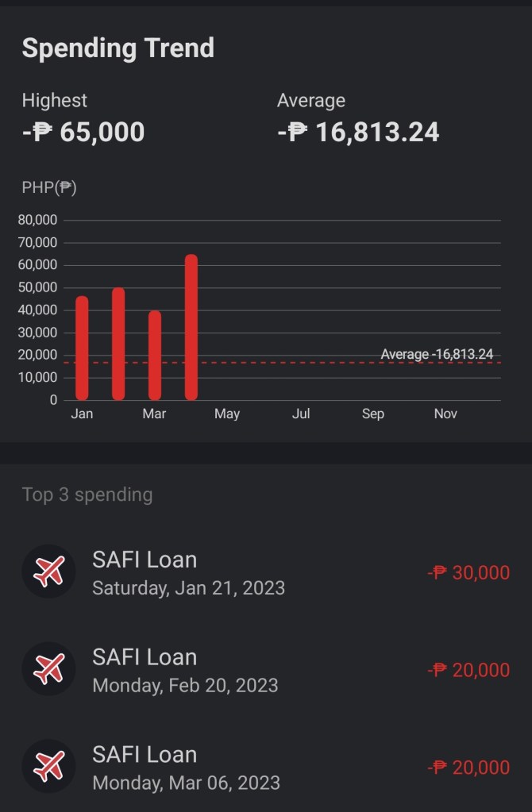Tap the Spending Trend heading
The image size is (532, 812).
(118, 48)
